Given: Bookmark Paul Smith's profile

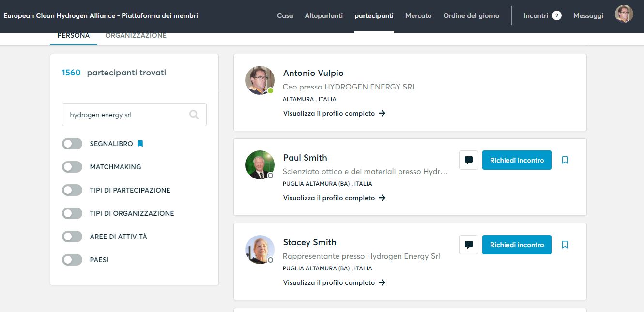Looking at the screenshot, I should pos(565,160).
